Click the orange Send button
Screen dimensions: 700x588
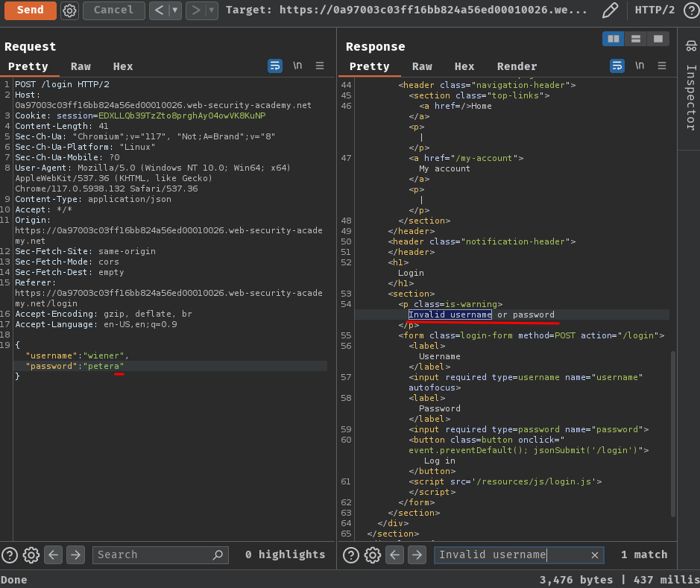[31, 10]
